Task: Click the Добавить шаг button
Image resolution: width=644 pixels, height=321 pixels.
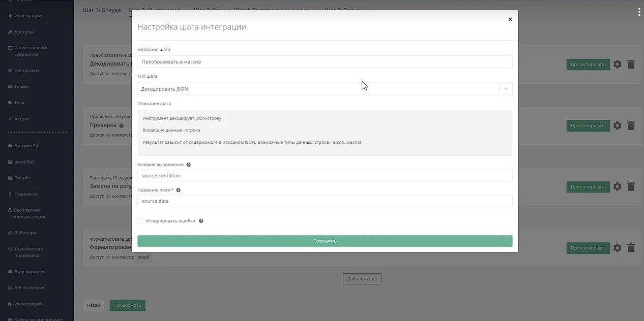Action: [362, 279]
